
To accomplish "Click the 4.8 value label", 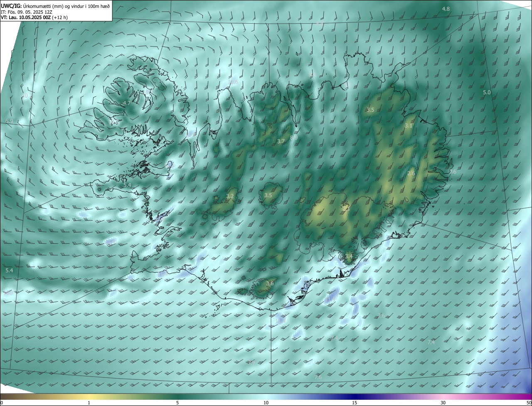I will click(x=446, y=9).
